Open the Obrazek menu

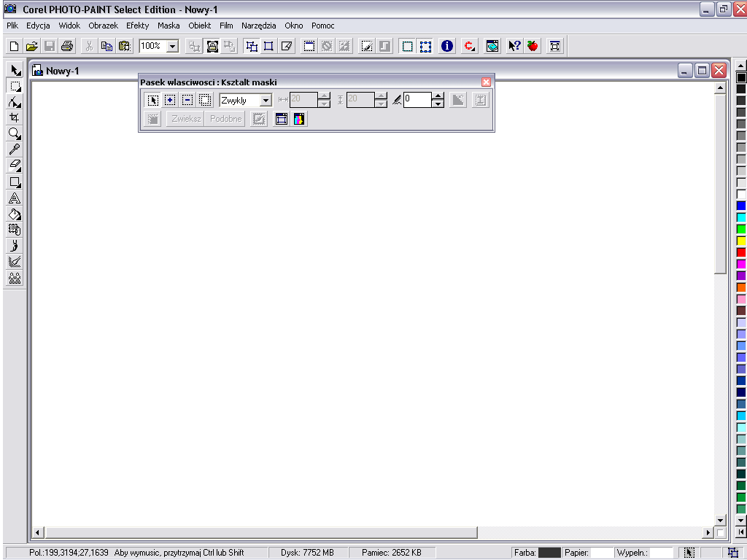104,26
